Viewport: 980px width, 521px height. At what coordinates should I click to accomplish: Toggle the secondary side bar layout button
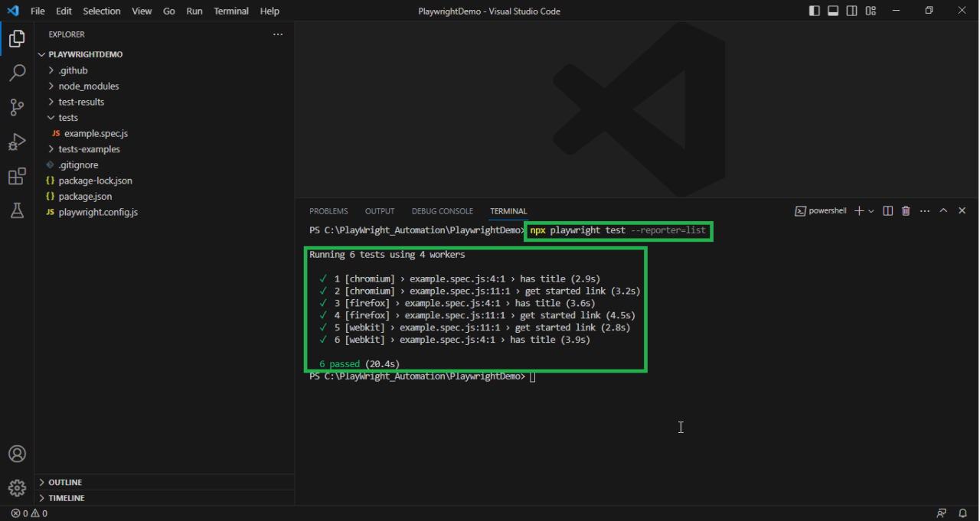[x=851, y=11]
